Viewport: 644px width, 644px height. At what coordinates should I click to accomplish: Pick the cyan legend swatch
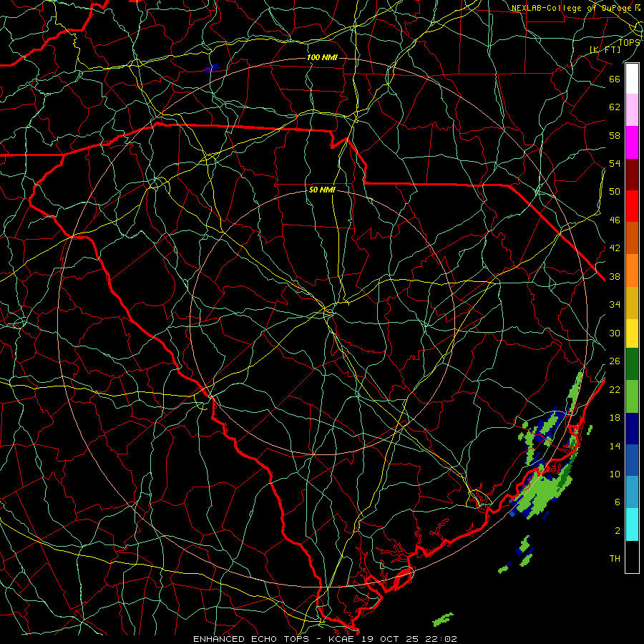(632, 525)
